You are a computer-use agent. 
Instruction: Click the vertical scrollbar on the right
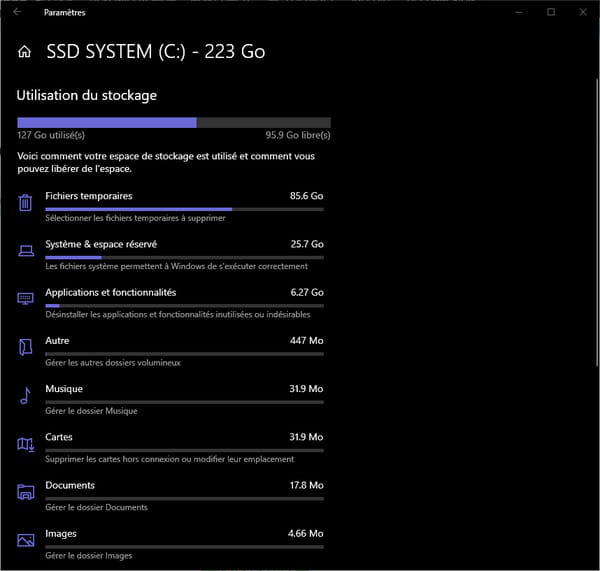(597, 222)
